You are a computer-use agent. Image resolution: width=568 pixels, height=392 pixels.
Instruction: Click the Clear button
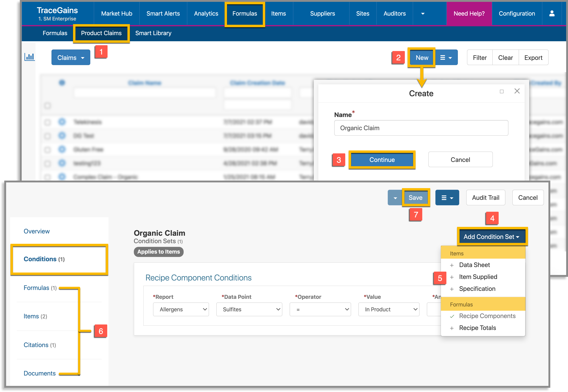(x=505, y=58)
